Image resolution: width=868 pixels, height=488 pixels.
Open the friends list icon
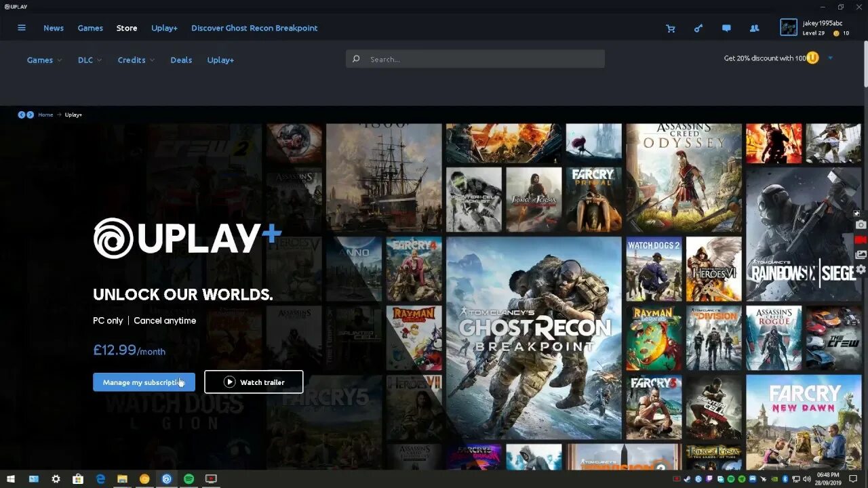(754, 28)
